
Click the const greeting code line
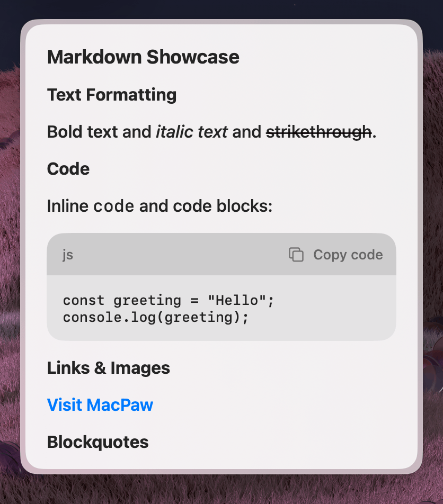pos(169,301)
